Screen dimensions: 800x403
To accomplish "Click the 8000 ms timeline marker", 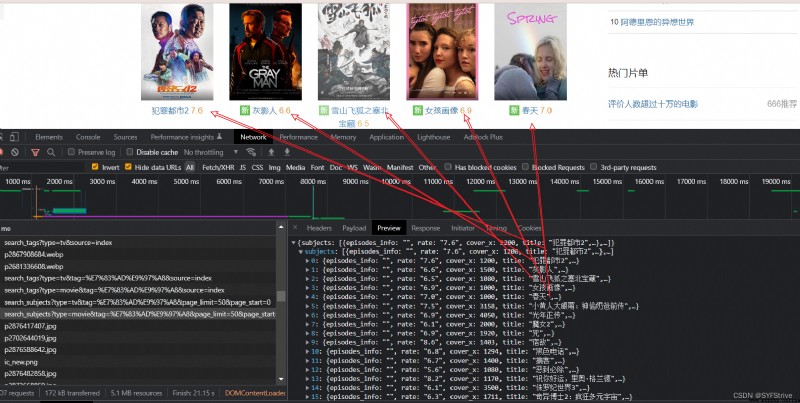I will point(313,181).
